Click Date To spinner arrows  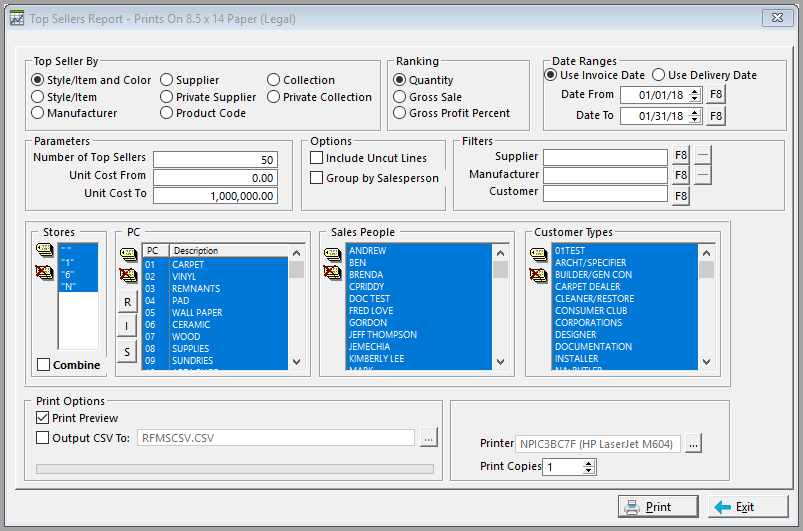coord(694,116)
